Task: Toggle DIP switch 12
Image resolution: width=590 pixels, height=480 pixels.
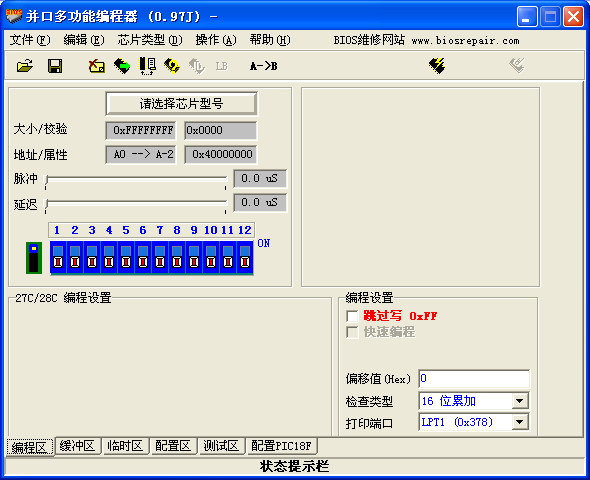Action: click(x=245, y=258)
